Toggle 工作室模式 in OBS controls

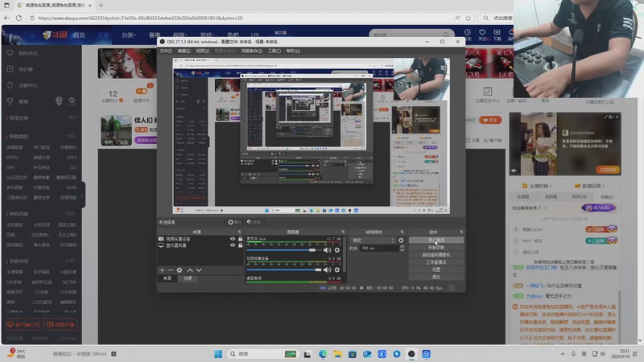pos(436,262)
